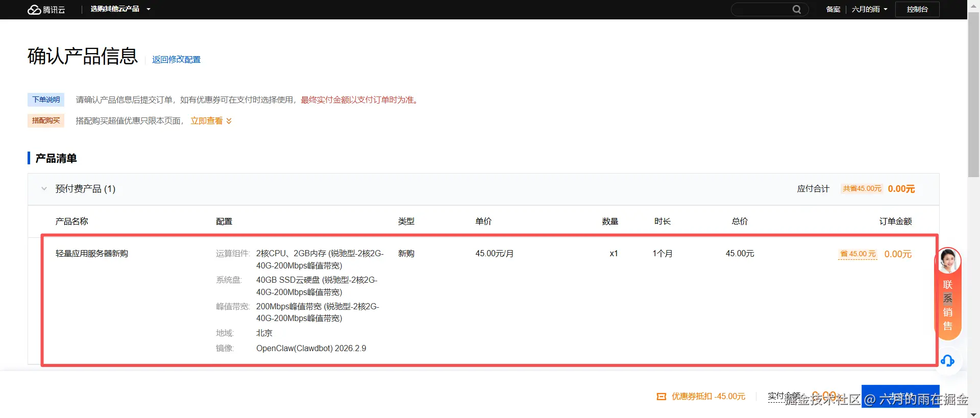Click 优惠券抵扣 -45.00元 text
Image resolution: width=980 pixels, height=418 pixels.
[708, 397]
